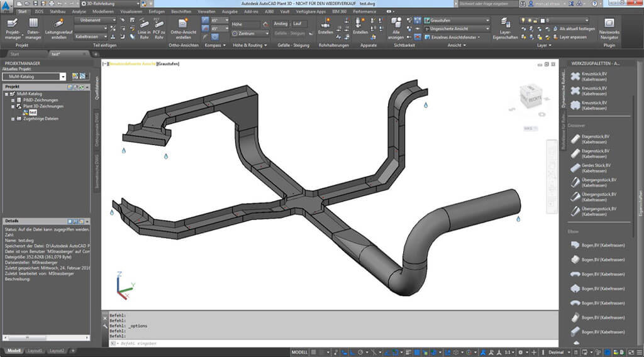Switch to the Stahlbau ribbon tab
644x357 pixels.
click(57, 11)
